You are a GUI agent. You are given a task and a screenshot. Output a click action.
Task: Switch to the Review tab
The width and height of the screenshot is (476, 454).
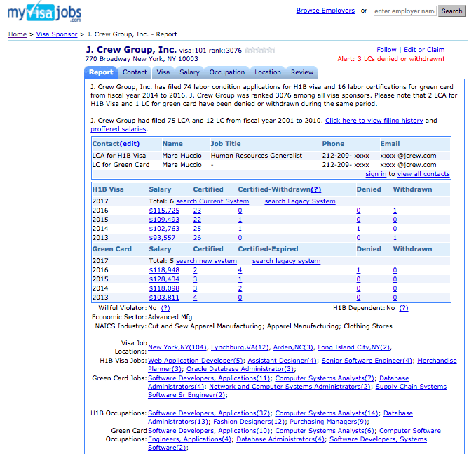(x=302, y=72)
